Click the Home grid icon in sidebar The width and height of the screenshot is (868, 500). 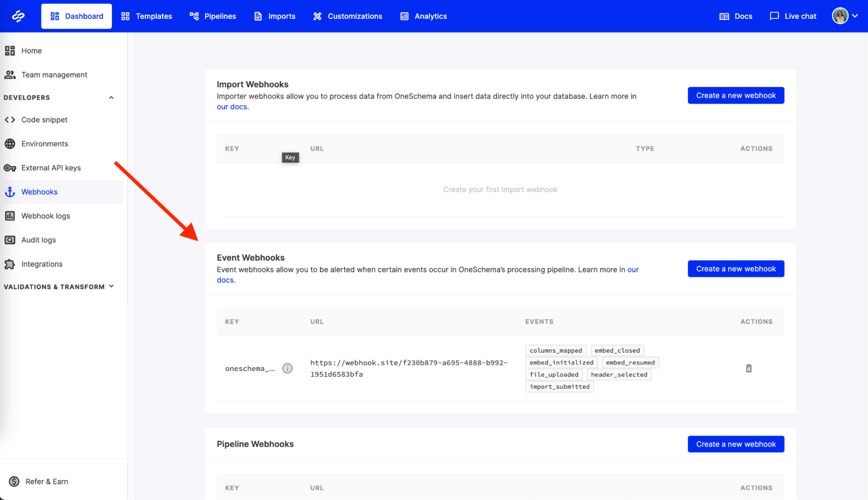tap(10, 51)
